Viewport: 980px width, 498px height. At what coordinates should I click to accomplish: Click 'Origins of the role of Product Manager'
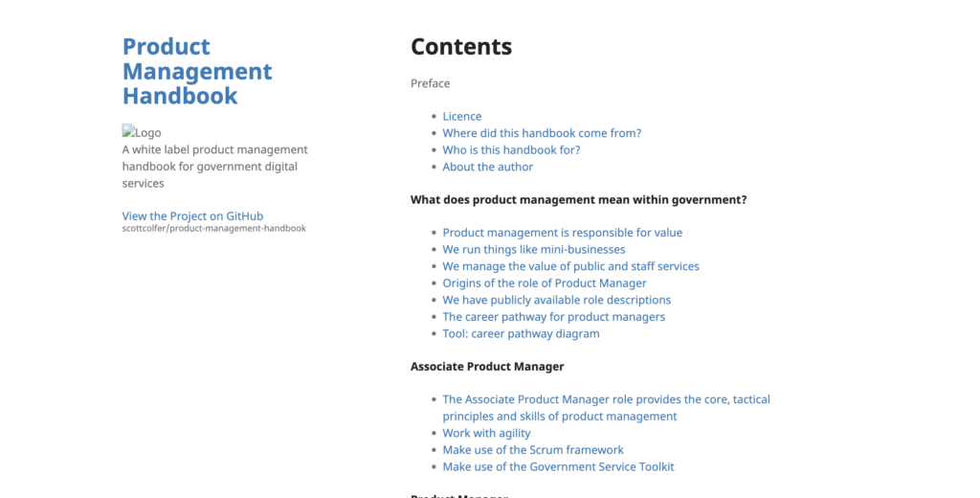tap(544, 283)
